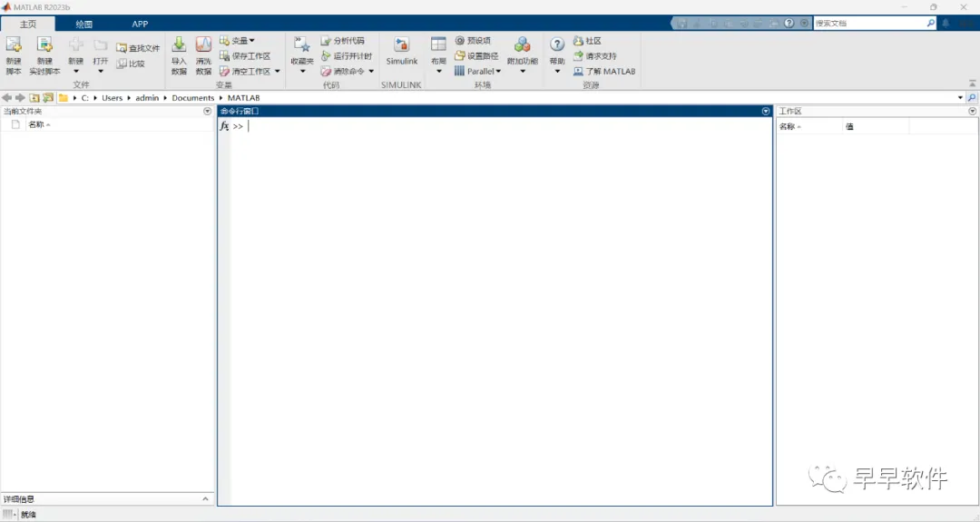Open the 当前文件夹 panel actions menu
The height and width of the screenshot is (522, 980).
[x=208, y=112]
